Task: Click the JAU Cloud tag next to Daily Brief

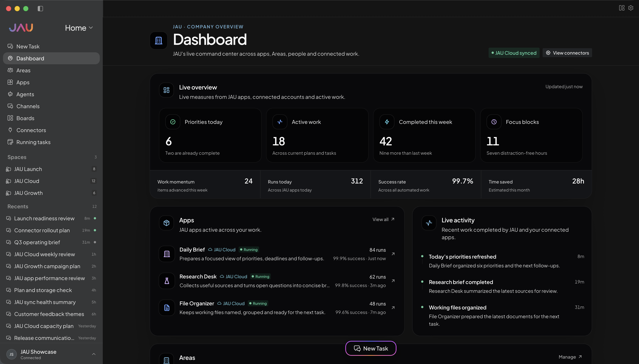Action: (222, 249)
